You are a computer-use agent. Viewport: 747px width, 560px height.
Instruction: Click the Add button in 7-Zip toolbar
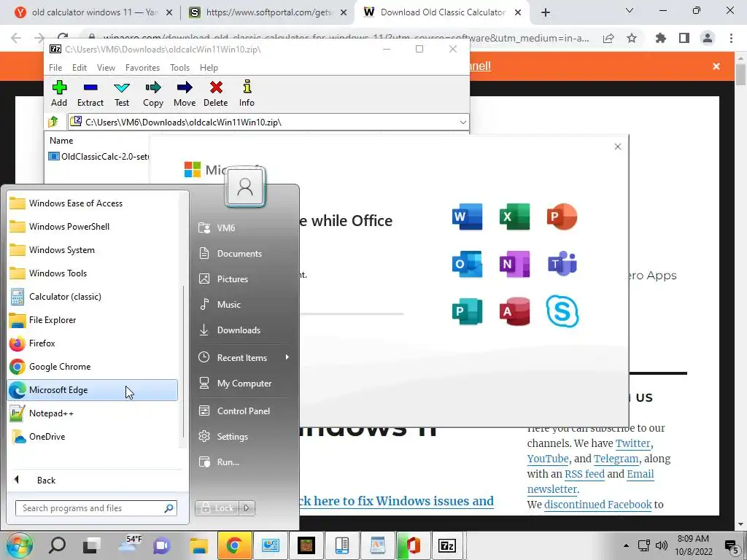59,94
